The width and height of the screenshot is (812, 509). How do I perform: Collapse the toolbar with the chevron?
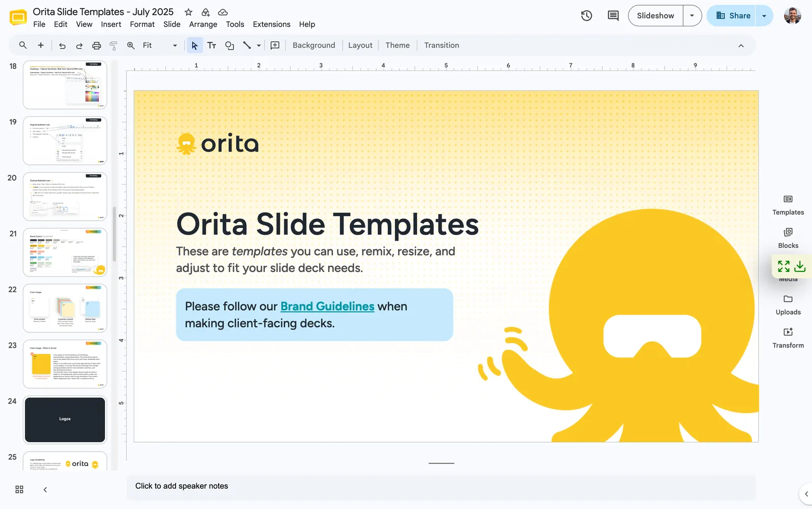click(741, 46)
